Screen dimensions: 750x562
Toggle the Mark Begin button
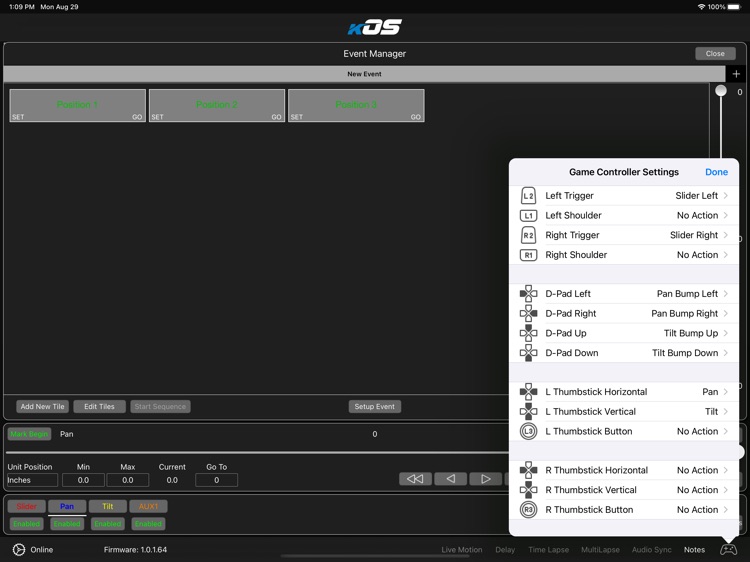29,434
